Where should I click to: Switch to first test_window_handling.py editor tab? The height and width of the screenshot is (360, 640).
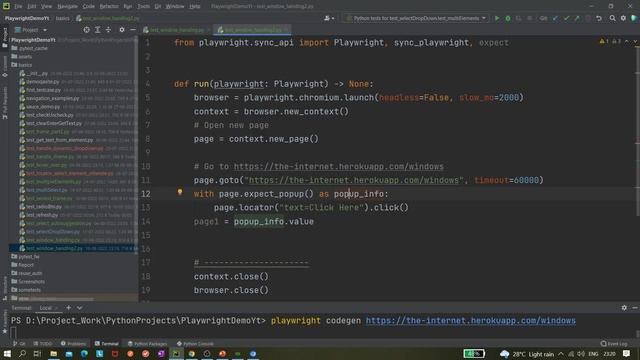coord(176,30)
